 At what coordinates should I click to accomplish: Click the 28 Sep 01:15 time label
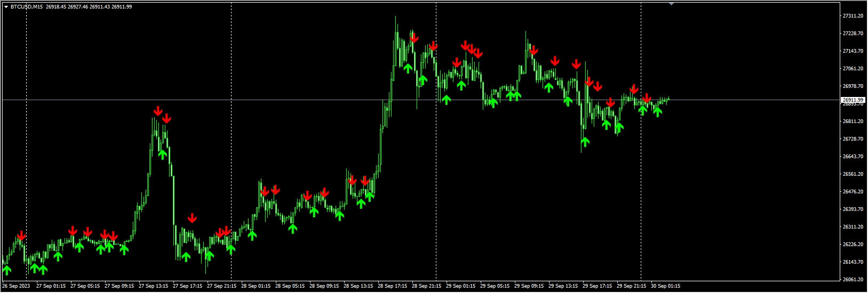(256, 286)
